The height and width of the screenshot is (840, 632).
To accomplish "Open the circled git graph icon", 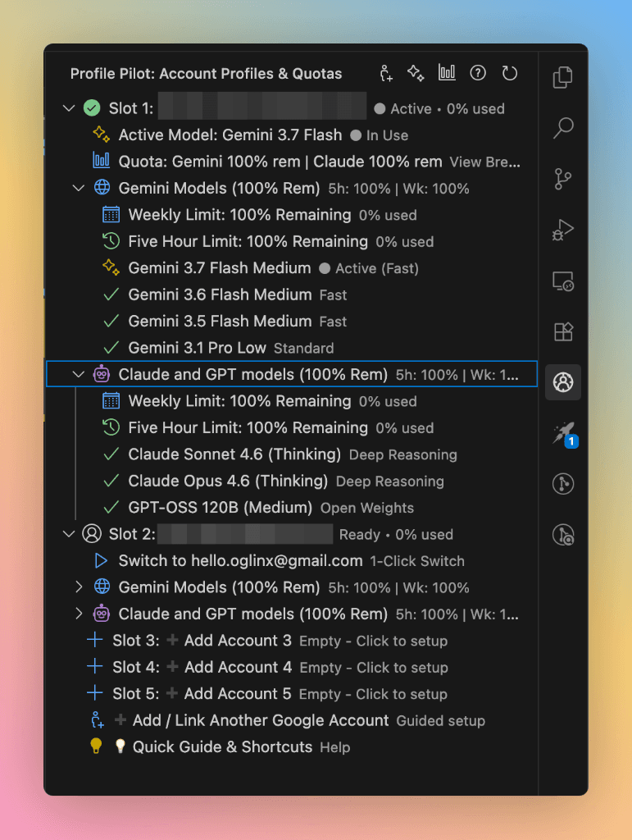I will [563, 484].
